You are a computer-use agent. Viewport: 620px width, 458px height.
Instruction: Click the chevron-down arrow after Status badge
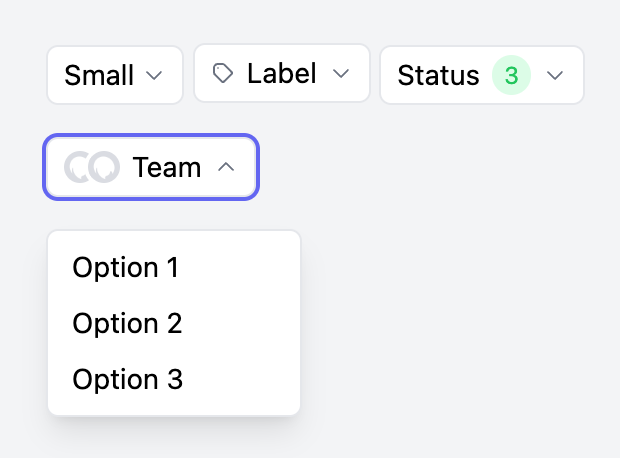[555, 75]
